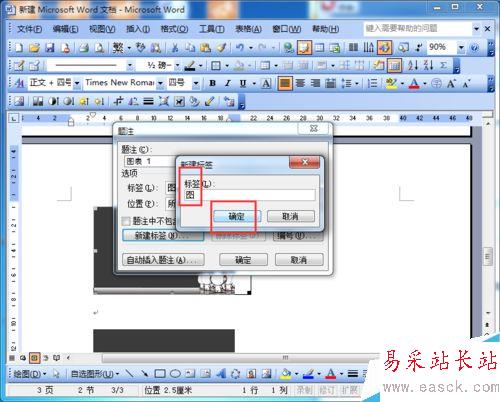Viewport: 500px width, 402px height.
Task: Click the Numbering list icon
Action: [x=372, y=83]
